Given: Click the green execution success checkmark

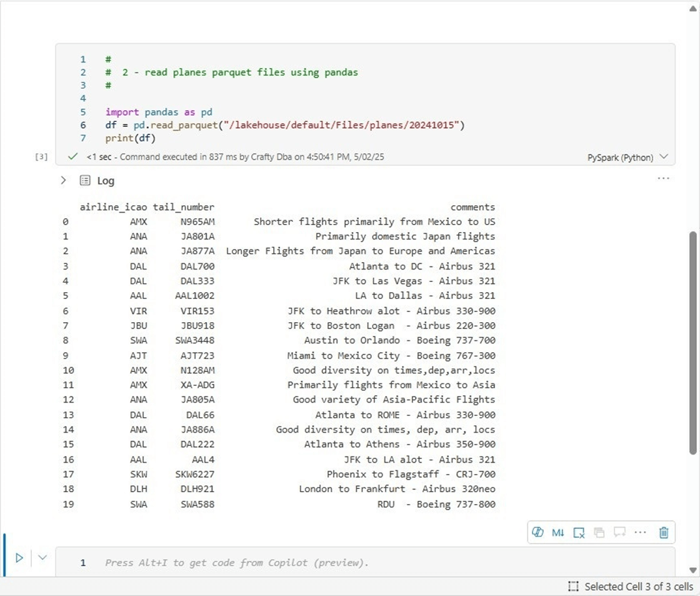Looking at the screenshot, I should [73, 157].
